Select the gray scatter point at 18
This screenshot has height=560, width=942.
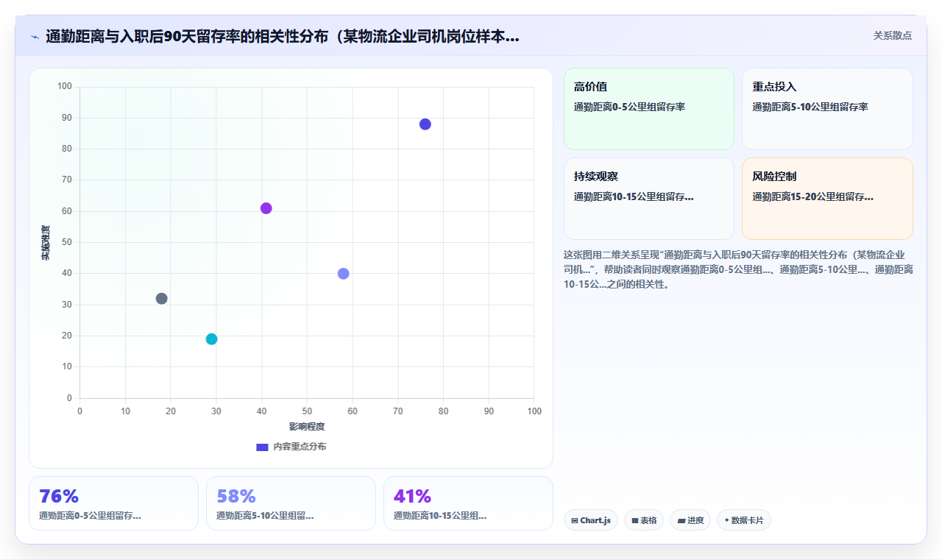pos(162,299)
